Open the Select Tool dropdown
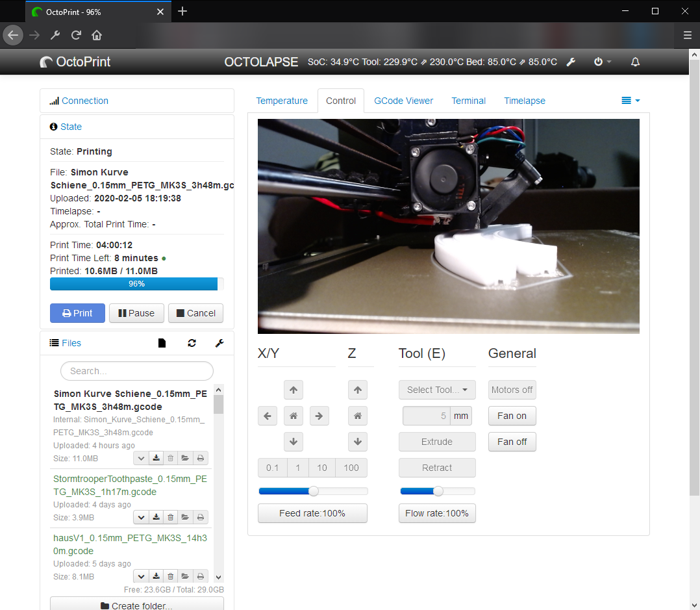 click(437, 390)
